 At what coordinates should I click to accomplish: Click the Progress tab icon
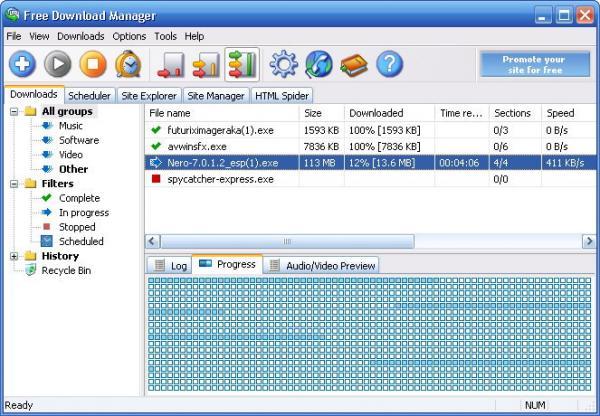coord(205,263)
